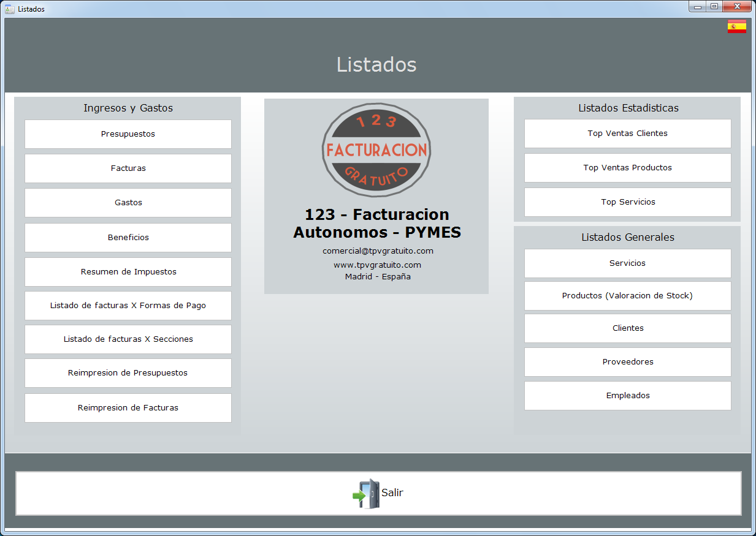Open Productos (Valoracion de Stock) listing
This screenshot has height=536, width=756.
[x=627, y=296]
